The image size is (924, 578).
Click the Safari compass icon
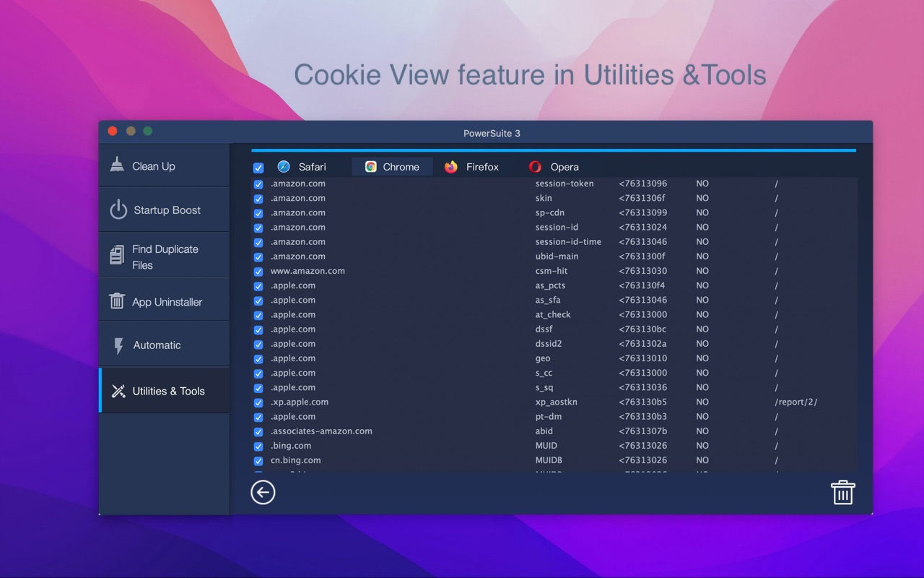pos(284,167)
